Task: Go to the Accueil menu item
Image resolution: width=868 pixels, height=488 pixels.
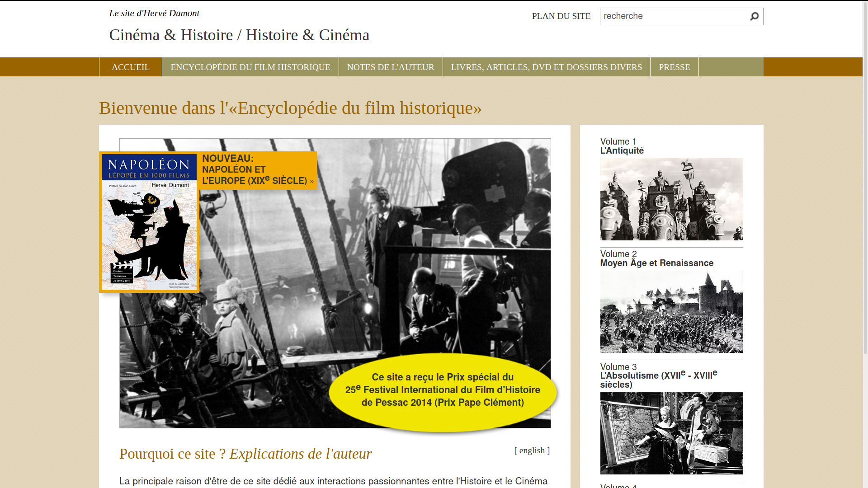Action: (x=131, y=67)
